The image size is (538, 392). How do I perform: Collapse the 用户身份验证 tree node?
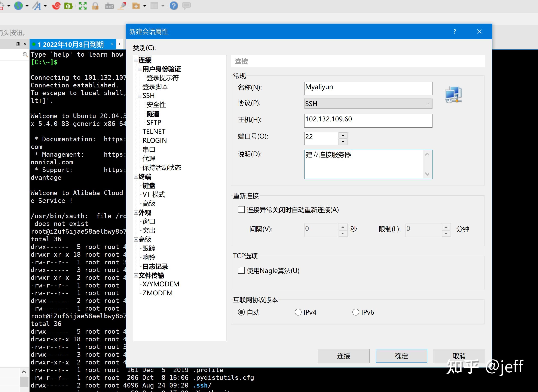[140, 69]
